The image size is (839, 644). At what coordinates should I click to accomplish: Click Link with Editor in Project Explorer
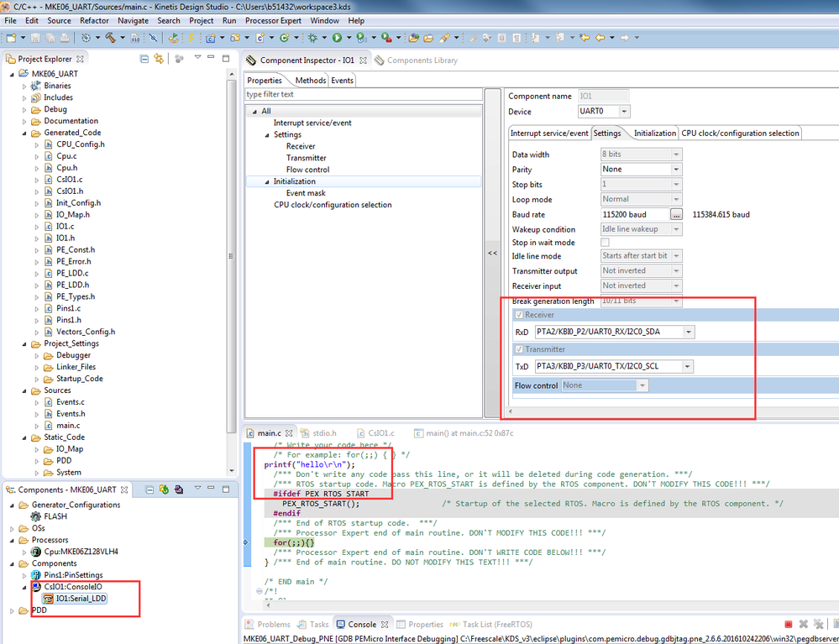click(159, 58)
